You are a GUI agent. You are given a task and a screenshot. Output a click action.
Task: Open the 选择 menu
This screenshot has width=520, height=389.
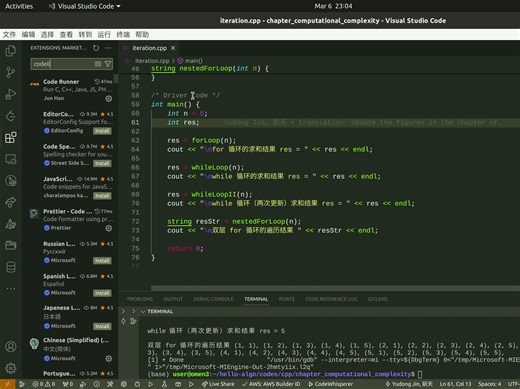47,34
